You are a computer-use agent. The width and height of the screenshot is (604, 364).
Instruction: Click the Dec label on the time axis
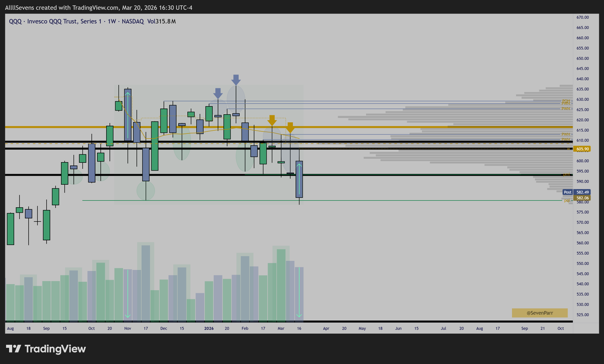[164, 328]
